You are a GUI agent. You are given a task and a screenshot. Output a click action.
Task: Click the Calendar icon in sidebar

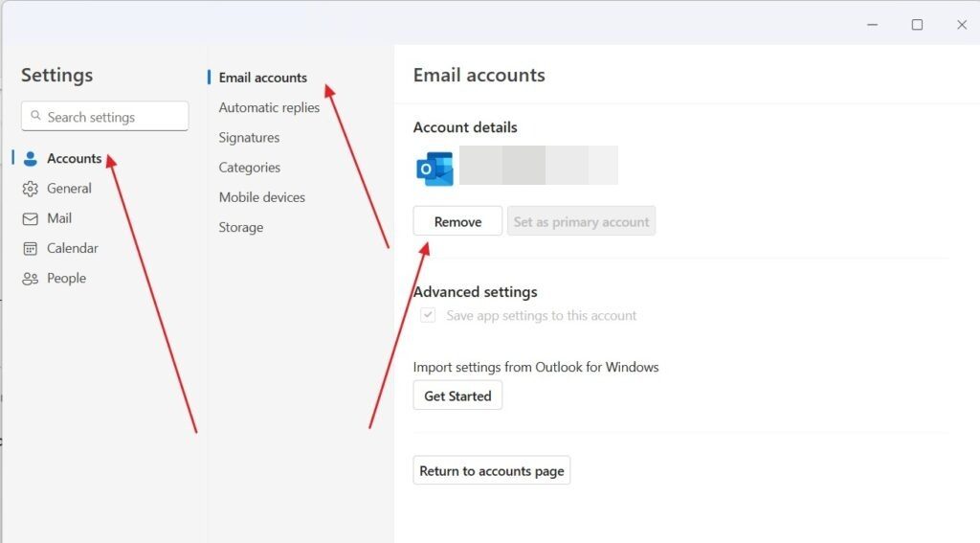pyautogui.click(x=30, y=248)
